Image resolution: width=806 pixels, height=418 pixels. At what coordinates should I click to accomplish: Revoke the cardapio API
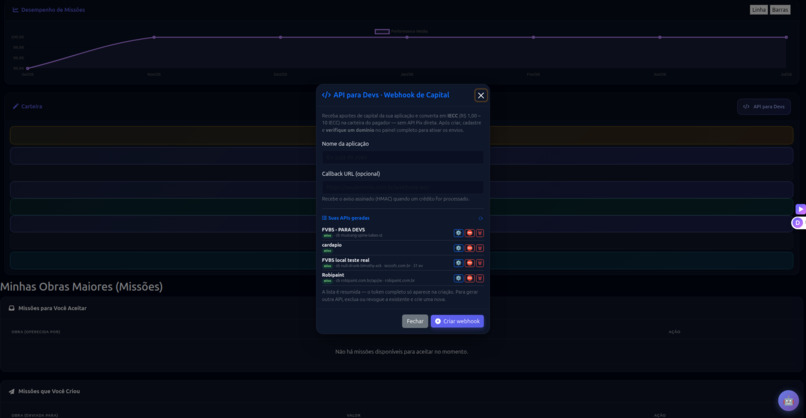[469, 248]
